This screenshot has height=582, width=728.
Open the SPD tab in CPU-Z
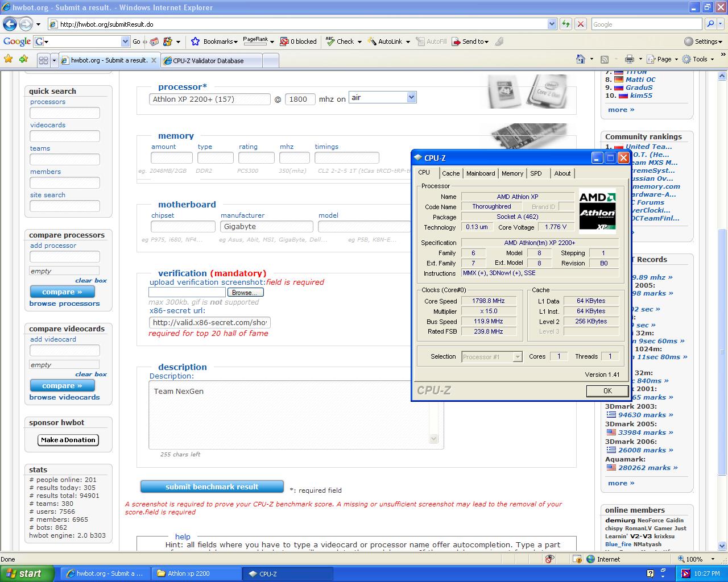(536, 173)
